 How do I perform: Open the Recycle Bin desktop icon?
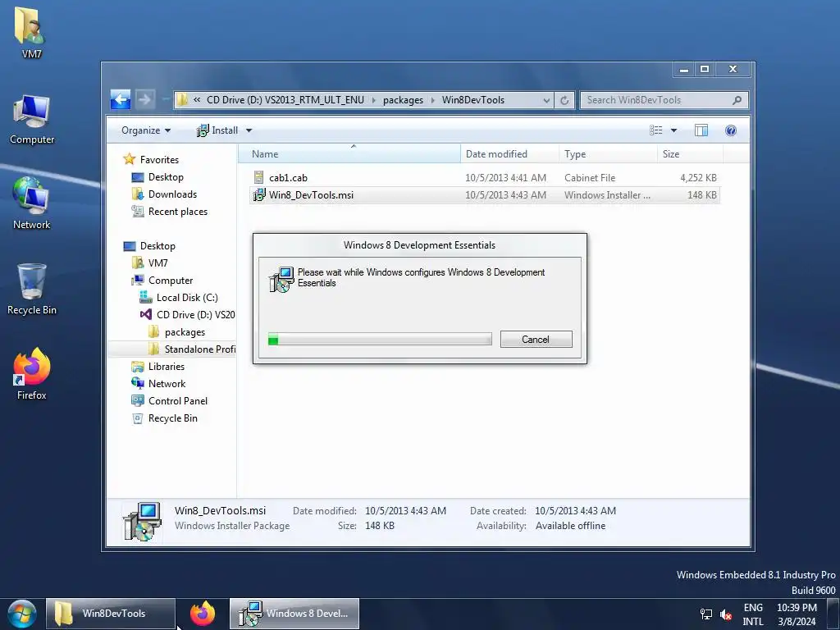click(32, 290)
